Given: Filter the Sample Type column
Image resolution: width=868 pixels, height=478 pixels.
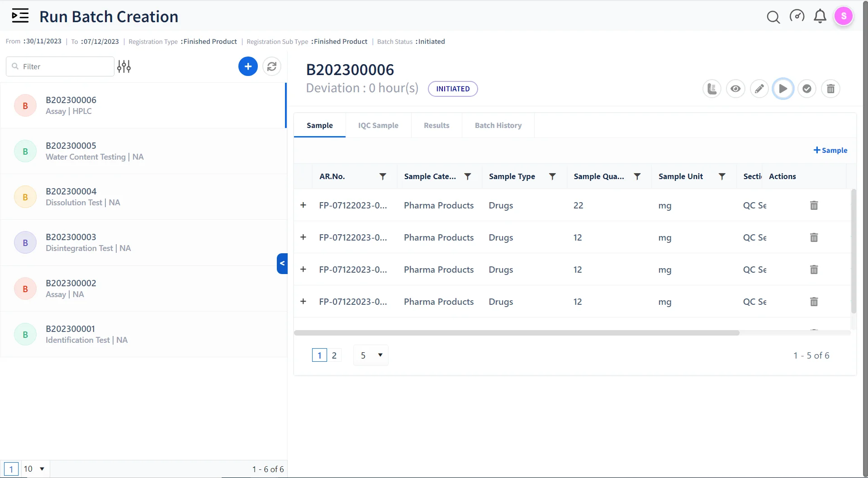Looking at the screenshot, I should pyautogui.click(x=552, y=176).
